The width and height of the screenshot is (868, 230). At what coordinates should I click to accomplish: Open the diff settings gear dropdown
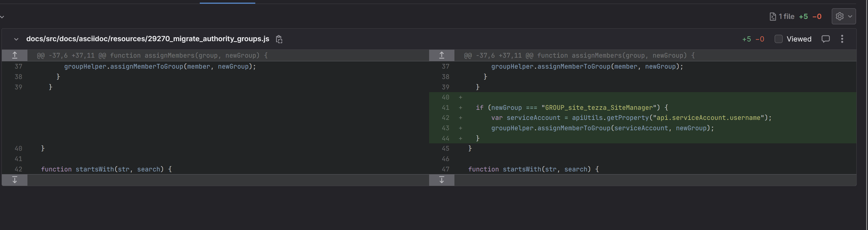[x=844, y=16]
